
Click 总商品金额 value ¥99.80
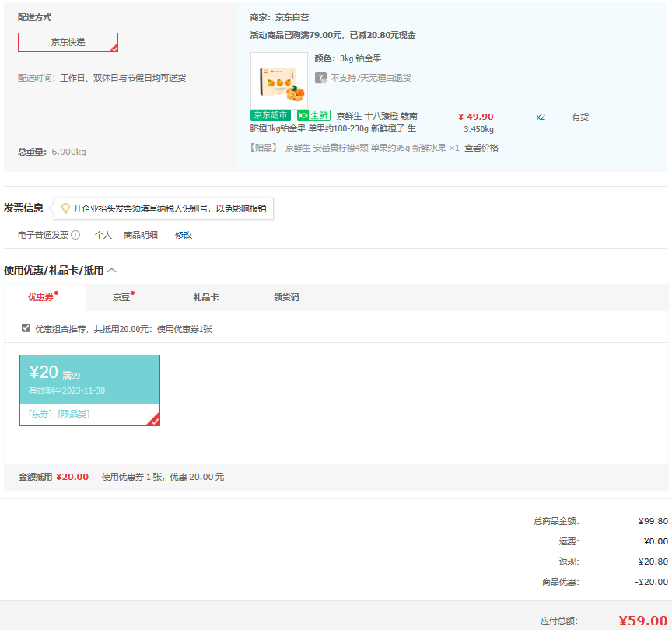pyautogui.click(x=653, y=521)
